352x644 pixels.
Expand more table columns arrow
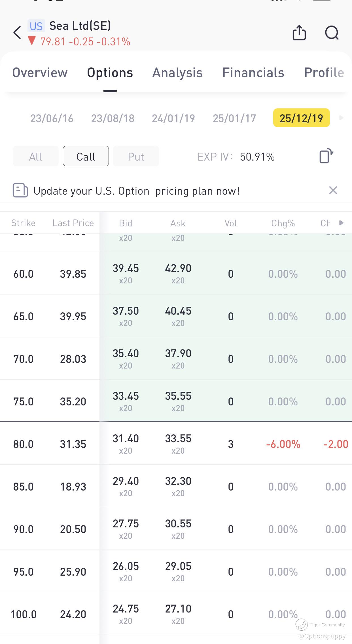342,223
